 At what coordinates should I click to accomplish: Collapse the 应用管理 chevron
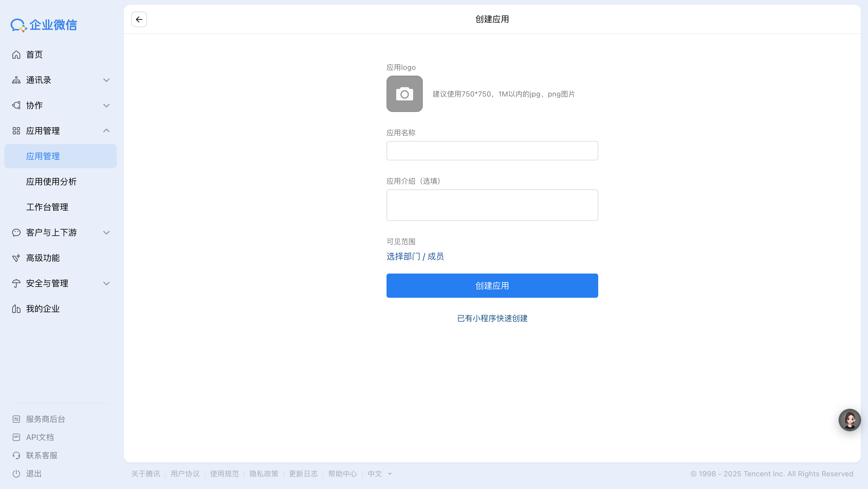pos(106,131)
